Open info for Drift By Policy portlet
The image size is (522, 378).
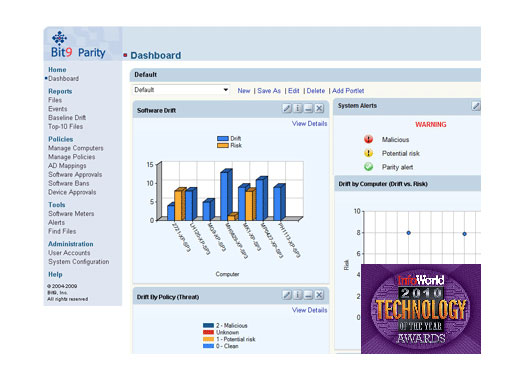pyautogui.click(x=298, y=295)
